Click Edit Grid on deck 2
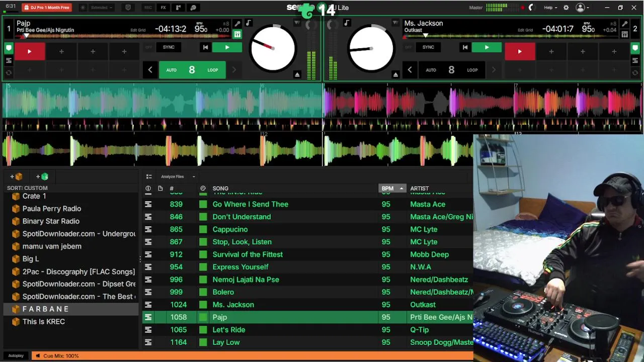This screenshot has height=362, width=644. 525,30
